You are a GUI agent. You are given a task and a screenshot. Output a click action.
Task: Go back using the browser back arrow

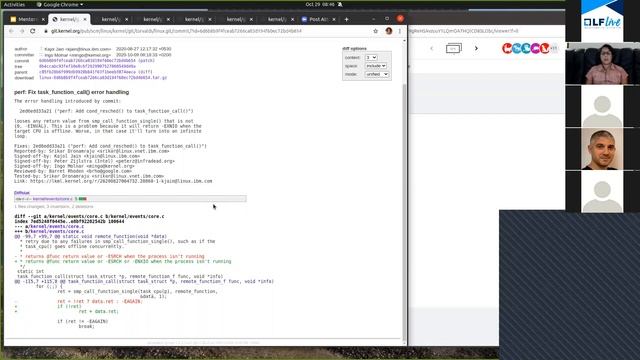pos(11,31)
